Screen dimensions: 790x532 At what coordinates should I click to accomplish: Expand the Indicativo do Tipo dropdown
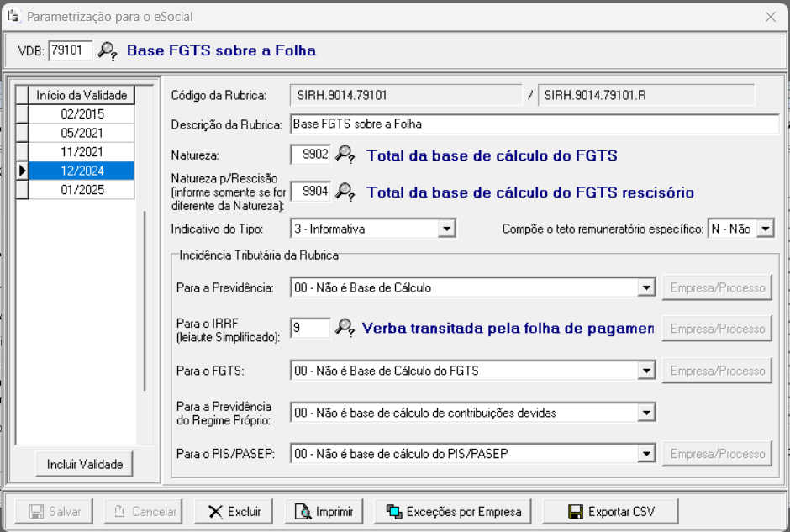coord(447,229)
